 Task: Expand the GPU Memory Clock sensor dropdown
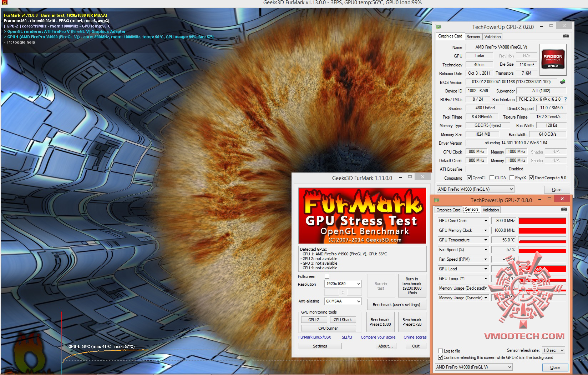pyautogui.click(x=486, y=231)
